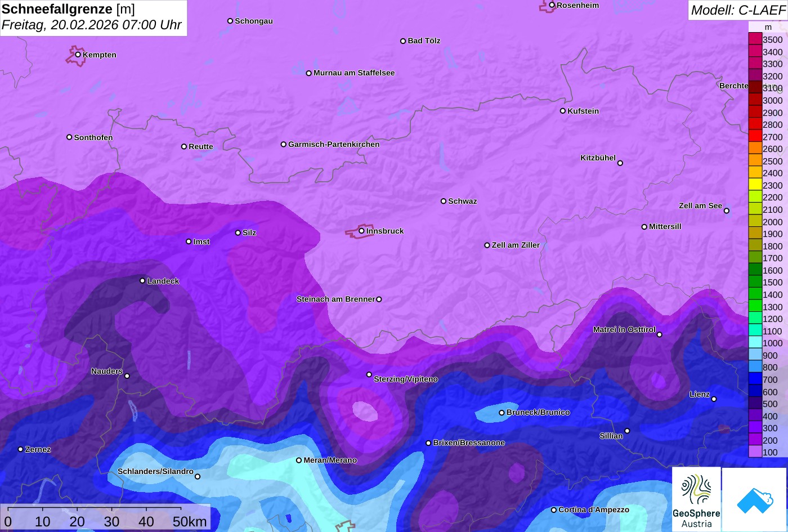Click the Landeck marker dot

click(142, 280)
